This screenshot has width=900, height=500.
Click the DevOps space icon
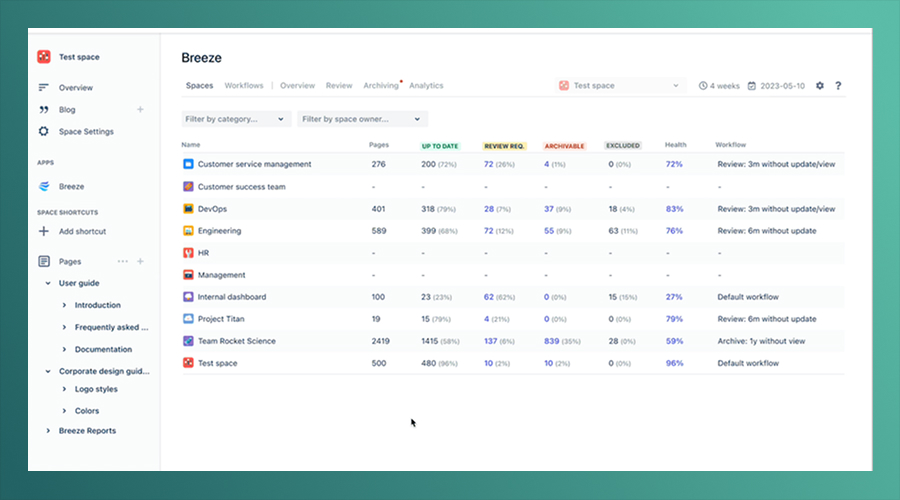[x=188, y=208]
